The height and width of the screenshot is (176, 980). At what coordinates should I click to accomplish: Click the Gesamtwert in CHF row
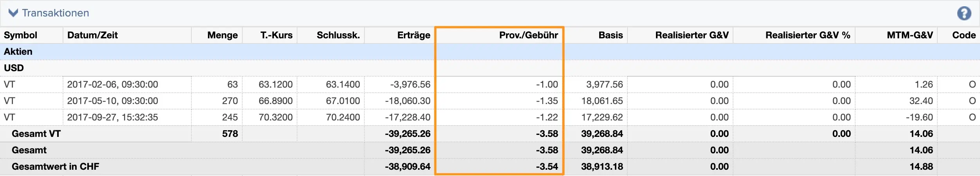point(55,167)
